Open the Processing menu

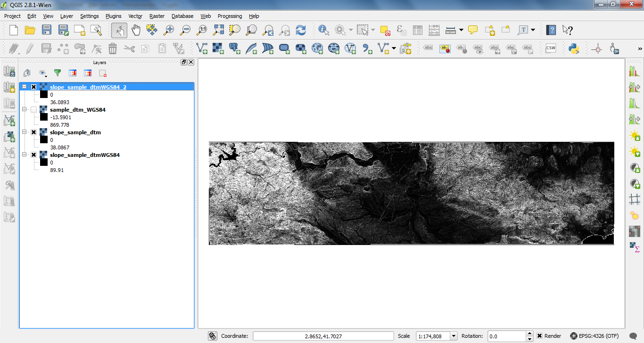230,16
